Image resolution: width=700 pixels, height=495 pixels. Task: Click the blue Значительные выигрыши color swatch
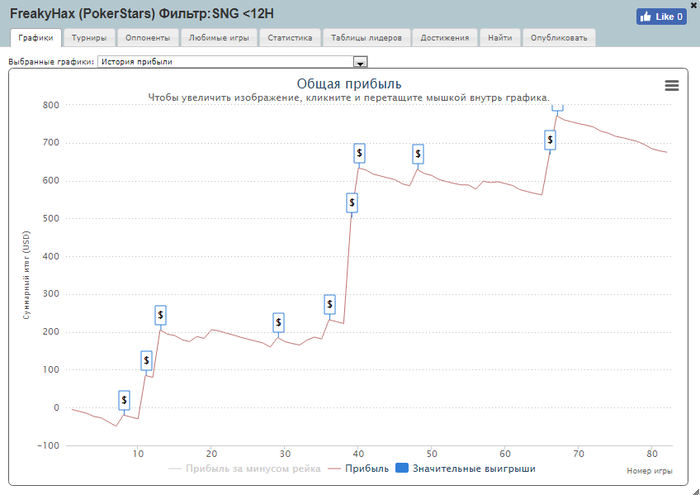pos(402,469)
